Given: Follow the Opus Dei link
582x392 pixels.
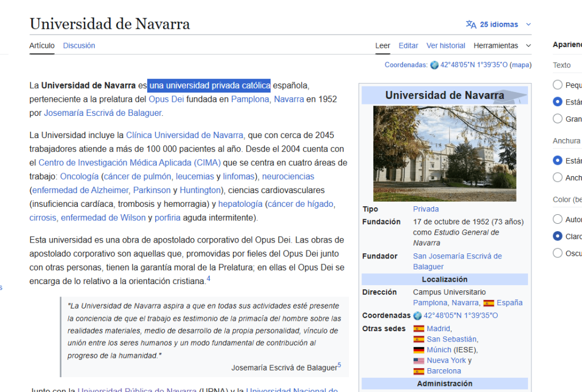Looking at the screenshot, I should [x=167, y=99].
